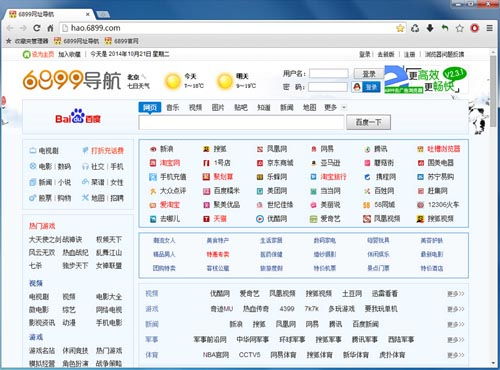Image resolution: width=500 pixels, height=370 pixels.
Task: Open the 6899官网 bookmark
Action: pyautogui.click(x=122, y=41)
